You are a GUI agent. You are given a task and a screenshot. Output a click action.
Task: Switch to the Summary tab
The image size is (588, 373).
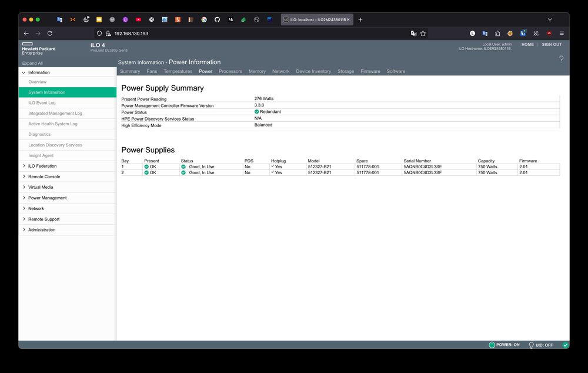click(130, 71)
